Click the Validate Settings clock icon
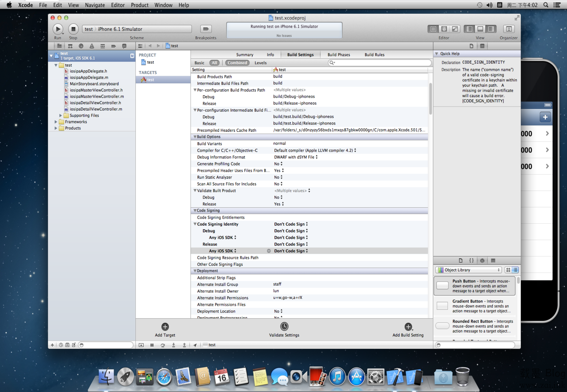This screenshot has width=567, height=392. pyautogui.click(x=284, y=326)
